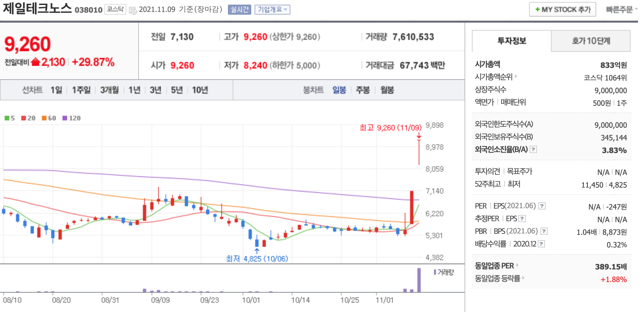The height and width of the screenshot is (312, 644).
Task: Switch to 투자정보 tab
Action: click(x=511, y=41)
